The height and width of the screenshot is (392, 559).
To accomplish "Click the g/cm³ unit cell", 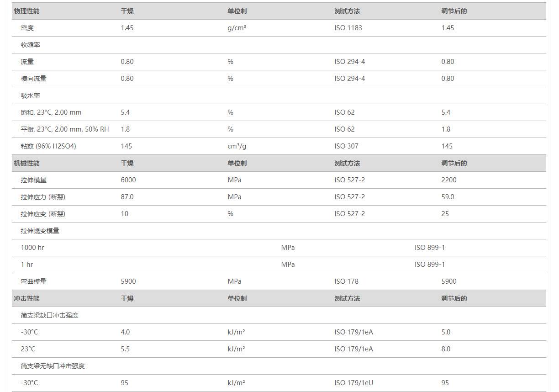I will click(x=237, y=28).
